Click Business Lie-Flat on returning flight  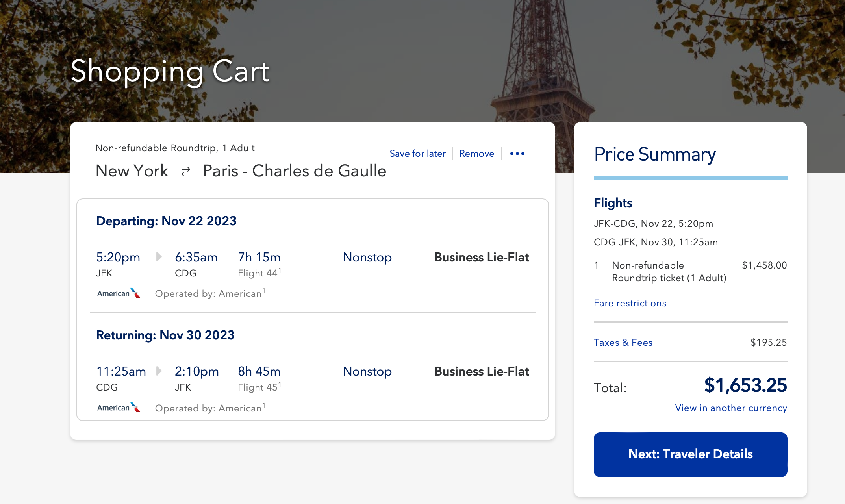click(481, 371)
